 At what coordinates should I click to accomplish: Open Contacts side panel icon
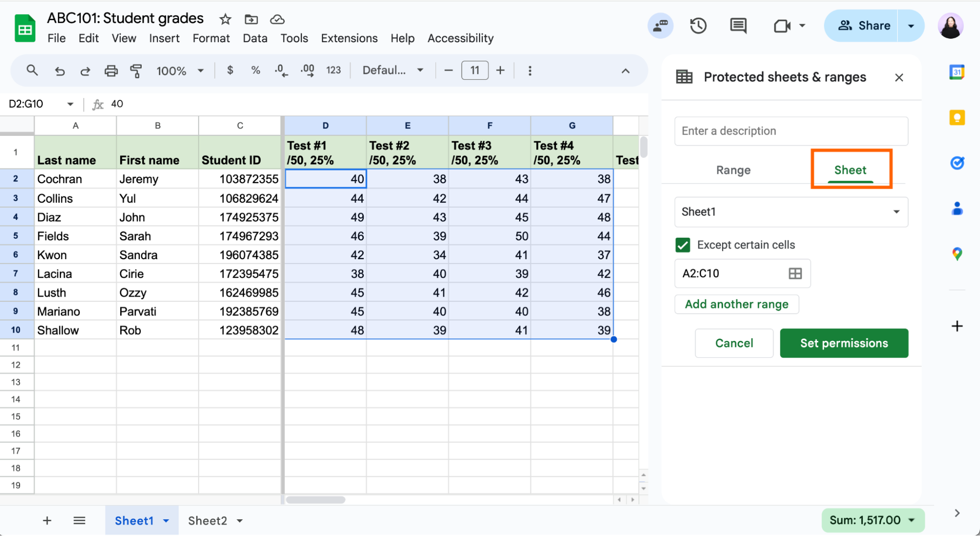point(957,208)
